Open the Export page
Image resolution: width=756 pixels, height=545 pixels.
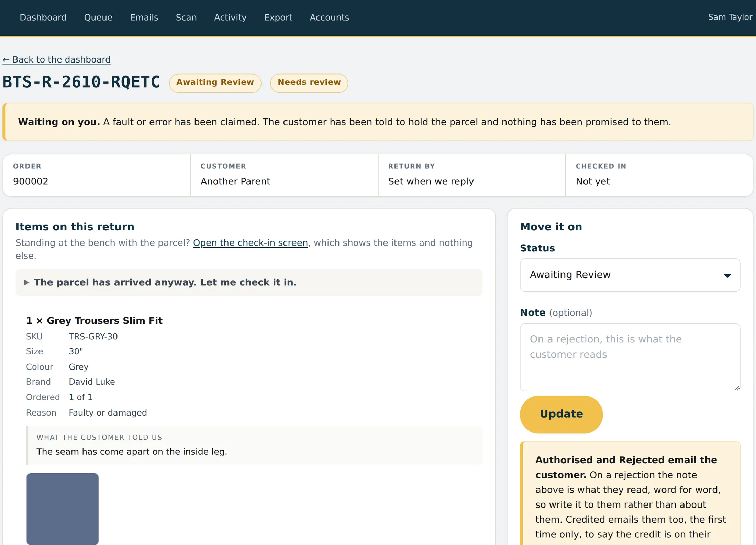tap(278, 18)
